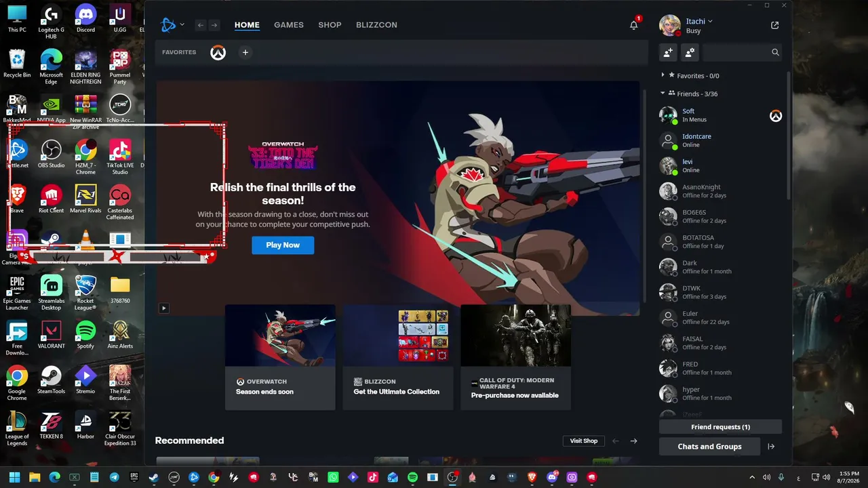868x488 pixels.
Task: Show previous Recommended items
Action: 616,441
